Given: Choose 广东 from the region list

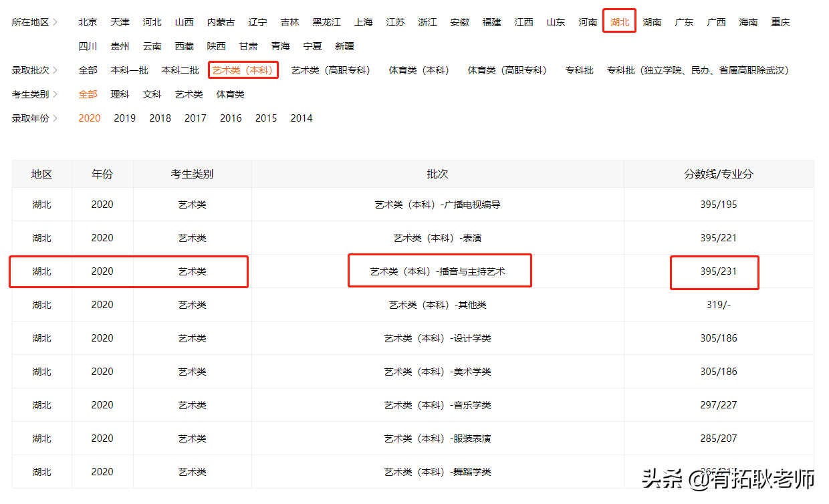Looking at the screenshot, I should pos(684,21).
